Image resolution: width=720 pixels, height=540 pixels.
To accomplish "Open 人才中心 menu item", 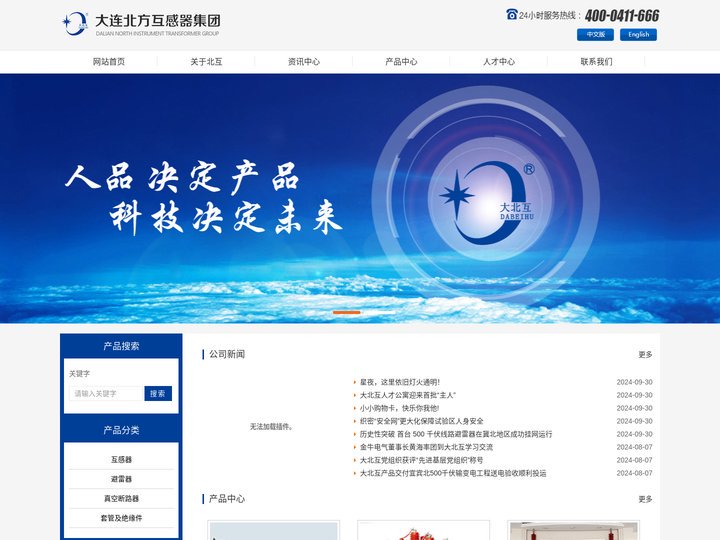I will pos(499,62).
